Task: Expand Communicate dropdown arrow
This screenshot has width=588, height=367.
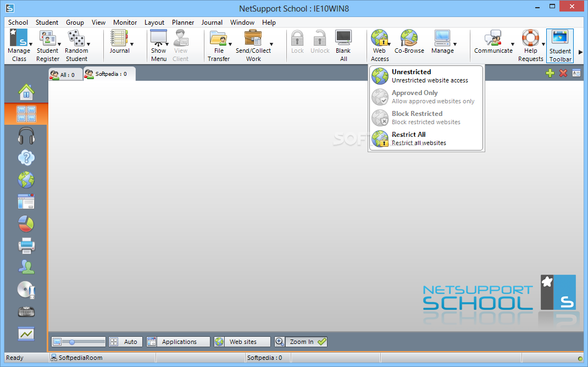Action: [513, 45]
